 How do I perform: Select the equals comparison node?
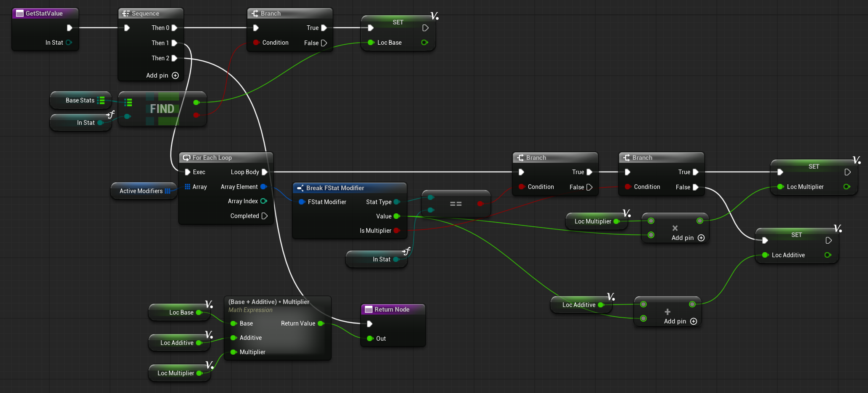[x=455, y=204]
